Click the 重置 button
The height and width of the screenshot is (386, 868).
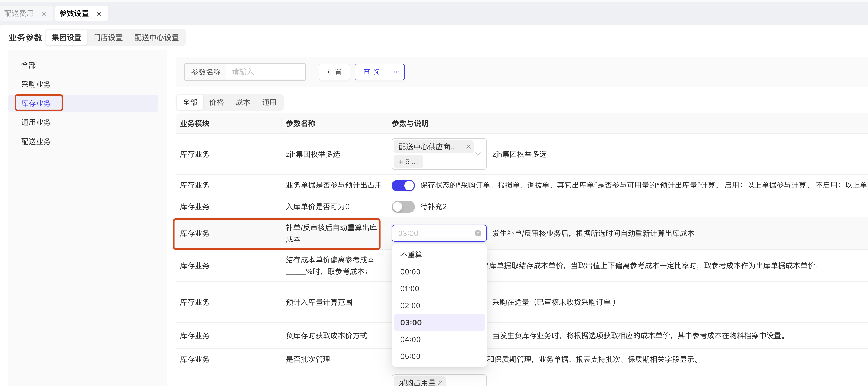point(334,72)
